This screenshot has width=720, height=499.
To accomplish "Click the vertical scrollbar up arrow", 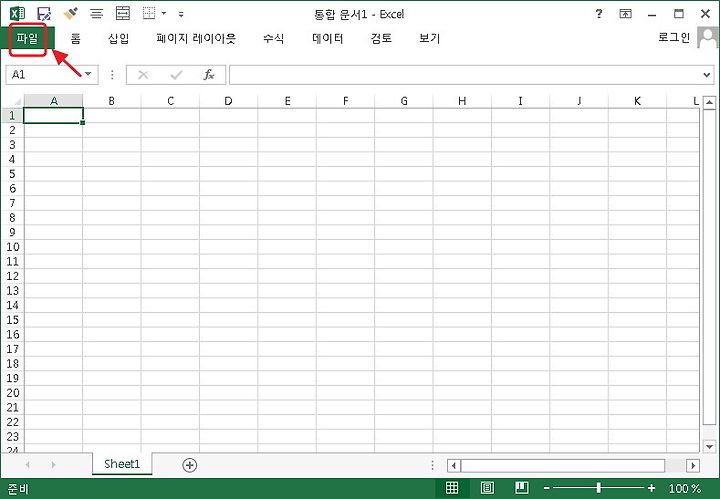I will pos(709,102).
